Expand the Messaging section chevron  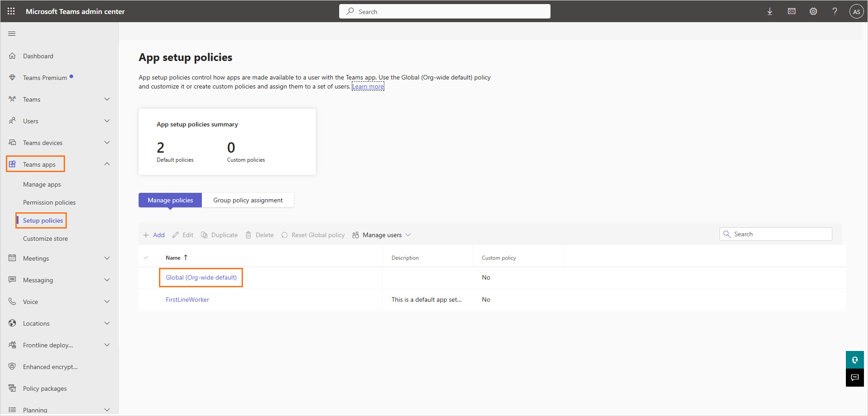pyautogui.click(x=107, y=280)
